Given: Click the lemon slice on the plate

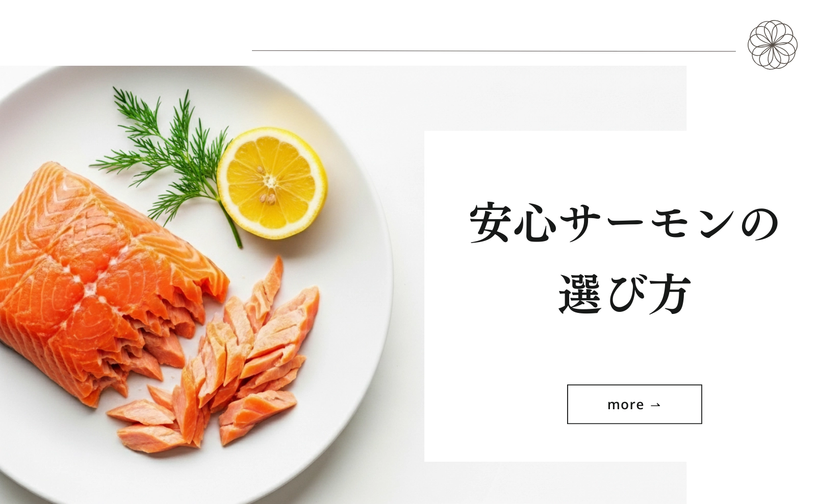Looking at the screenshot, I should (272, 183).
